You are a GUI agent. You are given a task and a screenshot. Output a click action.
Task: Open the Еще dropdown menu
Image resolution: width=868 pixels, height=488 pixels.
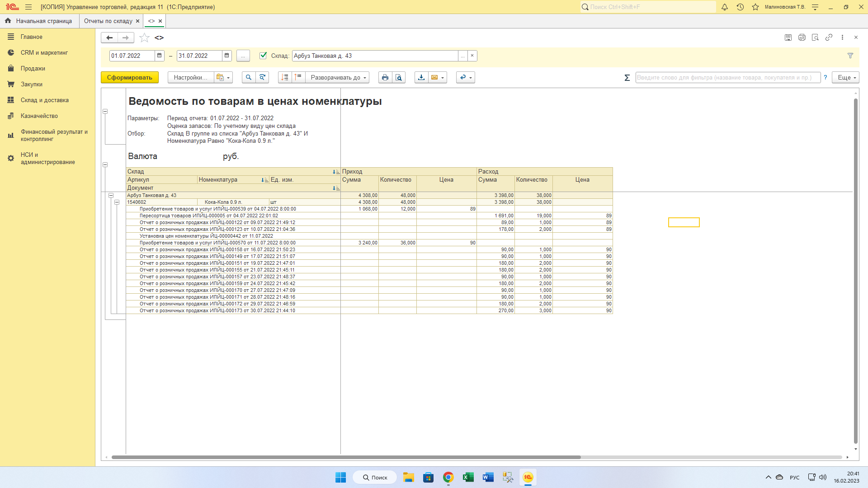pyautogui.click(x=846, y=77)
